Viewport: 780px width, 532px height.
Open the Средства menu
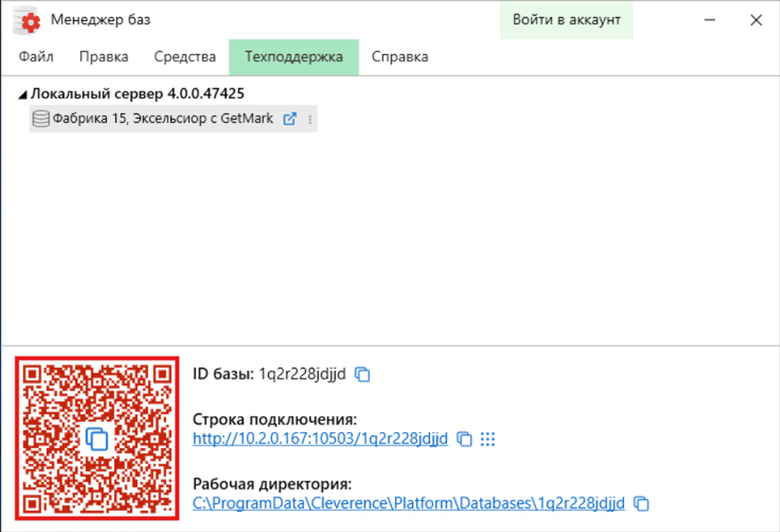(185, 57)
